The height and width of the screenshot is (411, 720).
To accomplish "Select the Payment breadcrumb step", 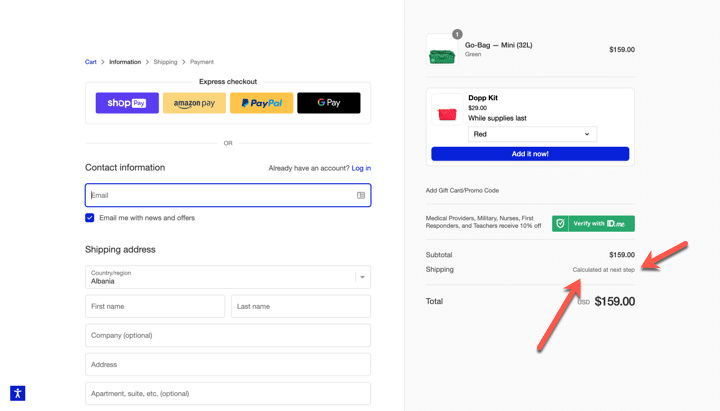I will pos(202,62).
